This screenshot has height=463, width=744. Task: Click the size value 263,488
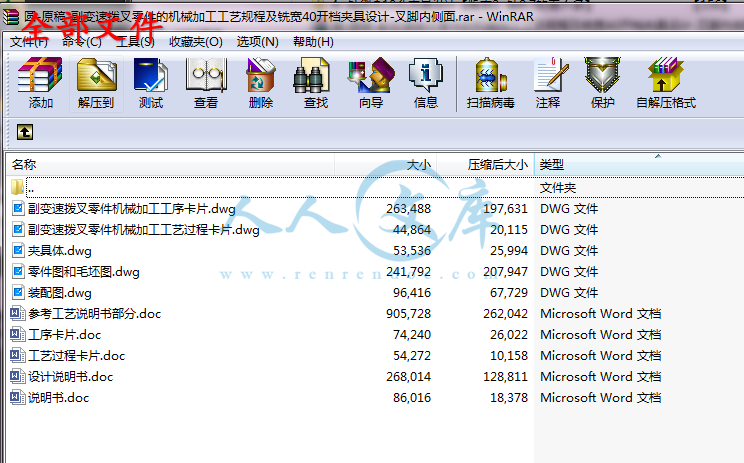(409, 209)
